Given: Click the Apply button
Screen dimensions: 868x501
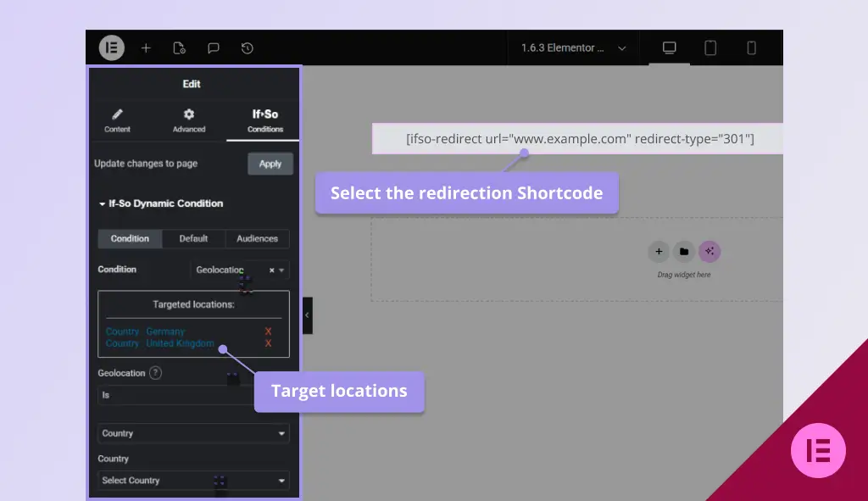Looking at the screenshot, I should tap(270, 164).
